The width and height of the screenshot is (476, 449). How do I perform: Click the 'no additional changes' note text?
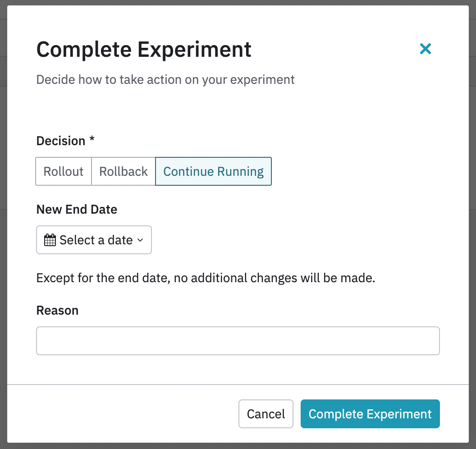click(206, 278)
